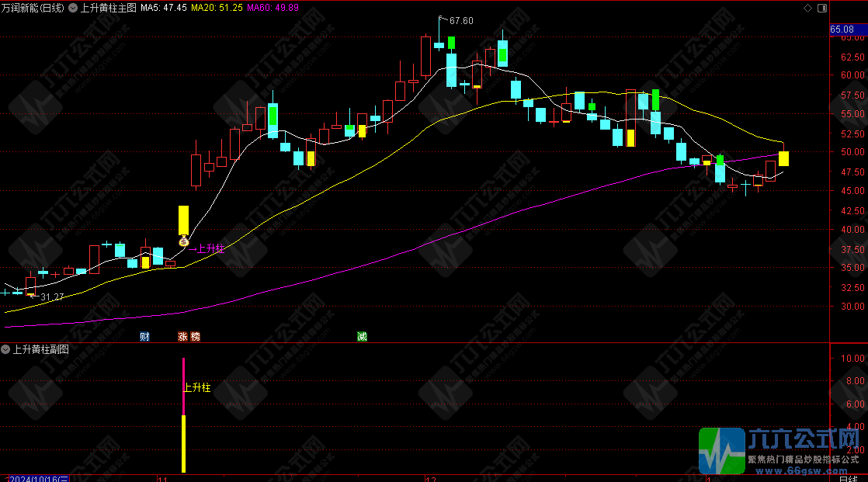Click the 上升黄柱副图 sub-chart indicator label
868x482 pixels.
tap(40, 350)
